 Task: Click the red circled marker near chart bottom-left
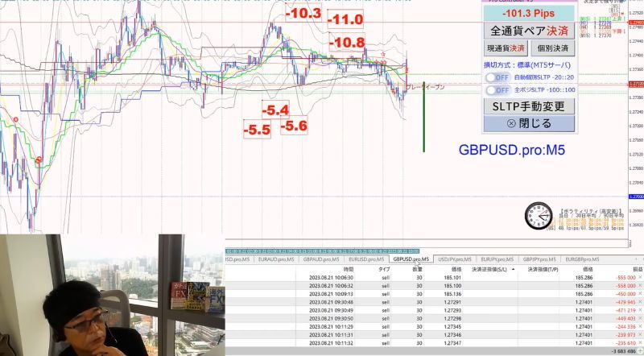(x=38, y=159)
